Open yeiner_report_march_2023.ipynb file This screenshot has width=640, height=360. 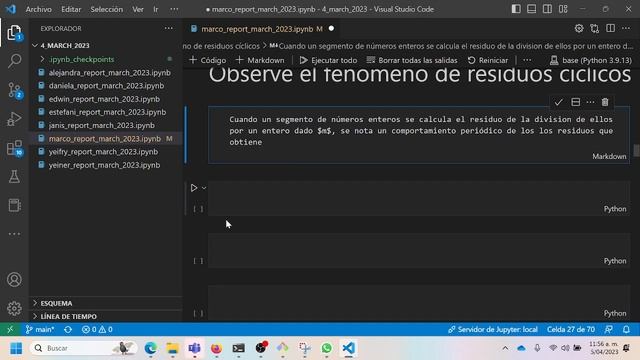104,165
